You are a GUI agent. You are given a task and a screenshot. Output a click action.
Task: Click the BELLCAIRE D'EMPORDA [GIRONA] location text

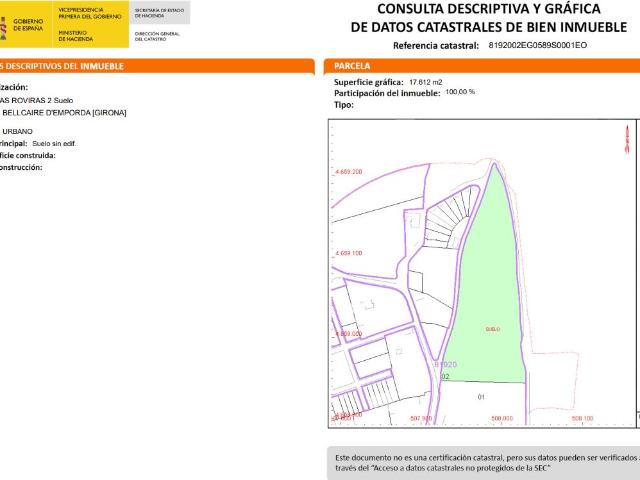64,112
